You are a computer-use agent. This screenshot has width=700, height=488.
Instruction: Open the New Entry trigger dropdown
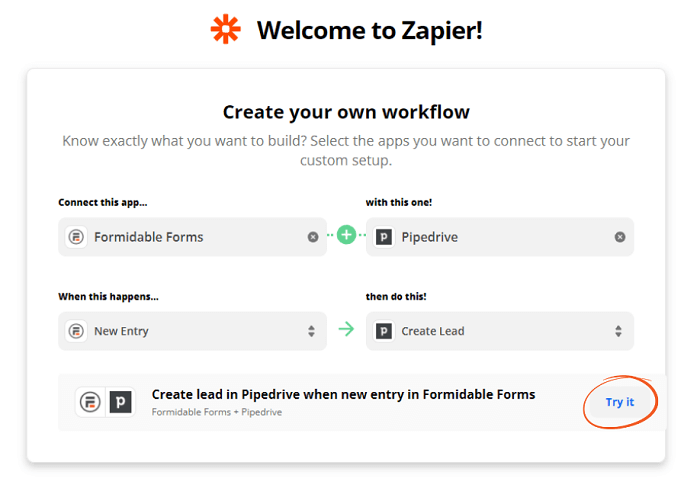click(x=192, y=331)
